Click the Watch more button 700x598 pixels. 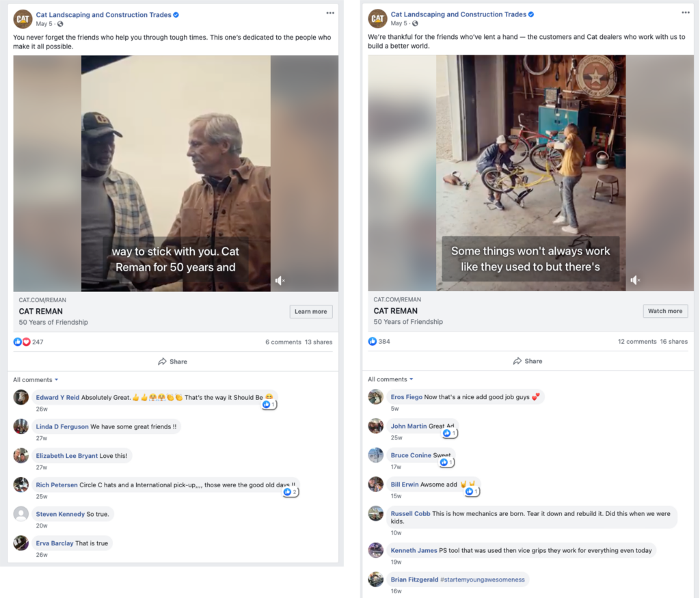coord(665,311)
